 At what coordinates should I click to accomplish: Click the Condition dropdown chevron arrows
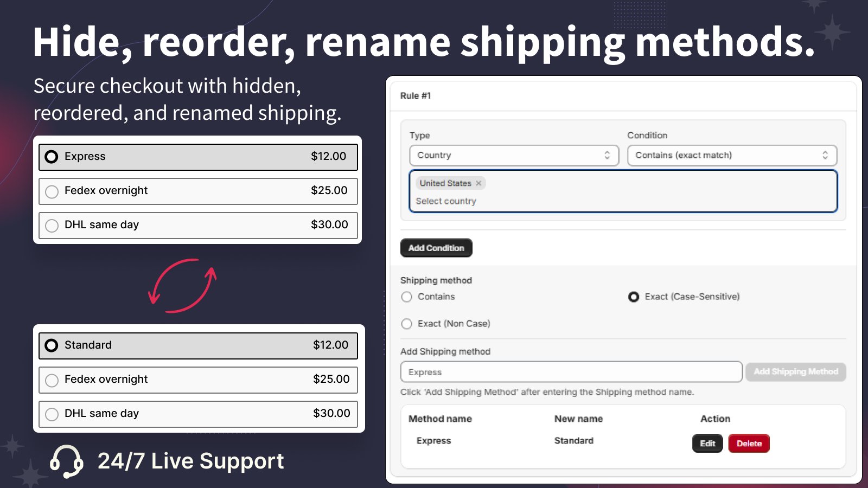tap(825, 156)
